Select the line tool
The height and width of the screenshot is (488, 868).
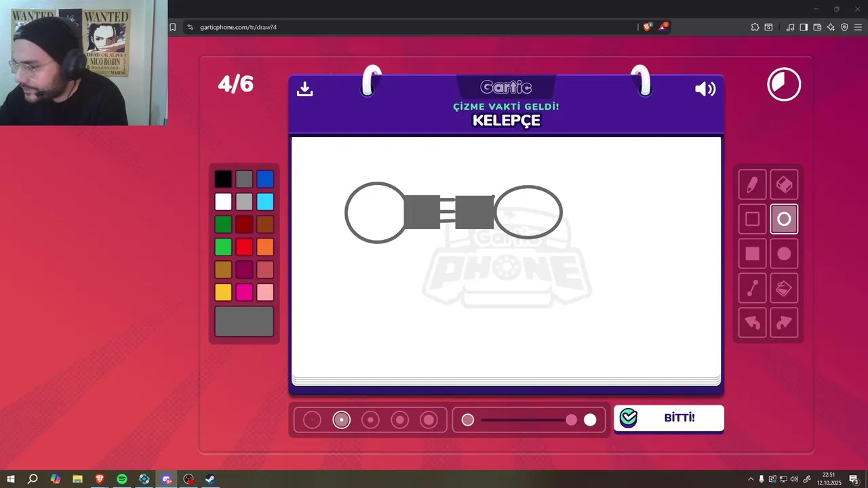pyautogui.click(x=752, y=288)
